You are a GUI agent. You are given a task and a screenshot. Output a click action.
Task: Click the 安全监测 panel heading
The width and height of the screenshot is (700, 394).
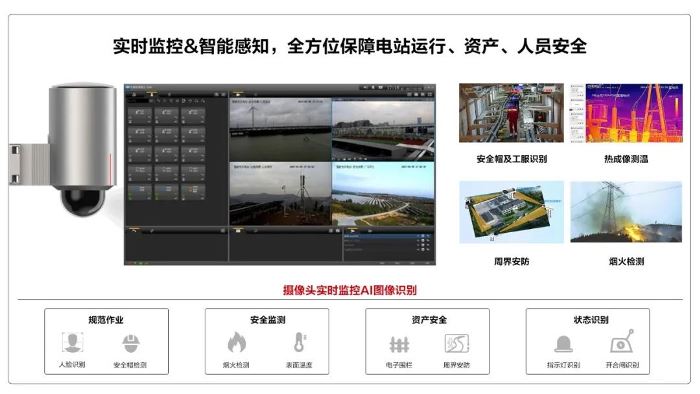point(267,319)
